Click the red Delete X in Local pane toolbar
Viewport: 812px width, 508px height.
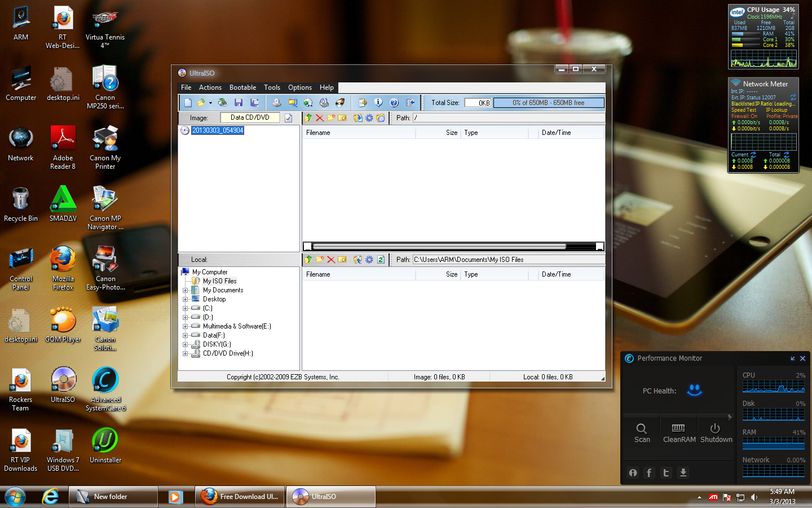tap(331, 260)
